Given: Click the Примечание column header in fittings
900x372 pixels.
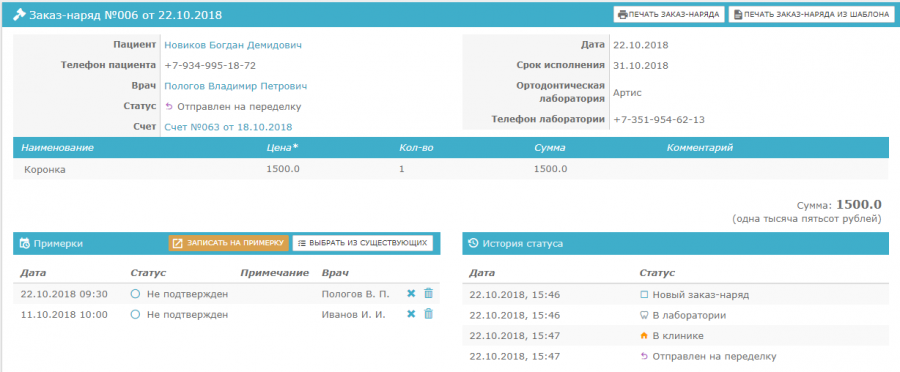Looking at the screenshot, I should point(274,273).
